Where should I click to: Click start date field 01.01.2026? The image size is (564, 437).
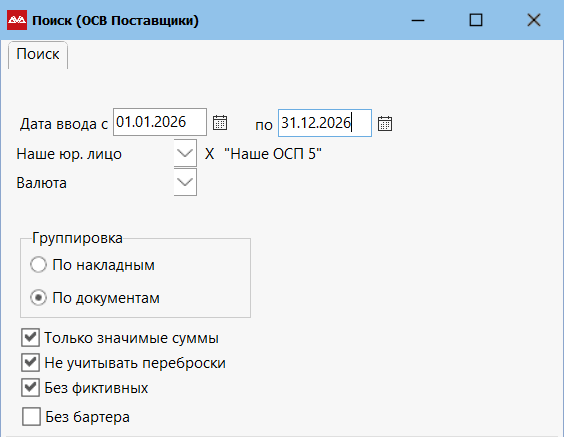point(160,122)
